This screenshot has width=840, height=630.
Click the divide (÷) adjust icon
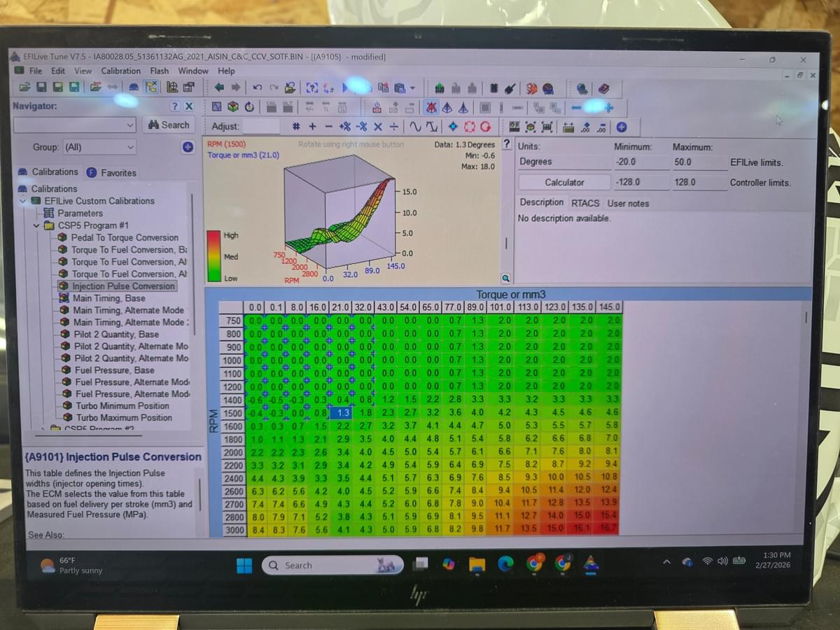point(393,127)
